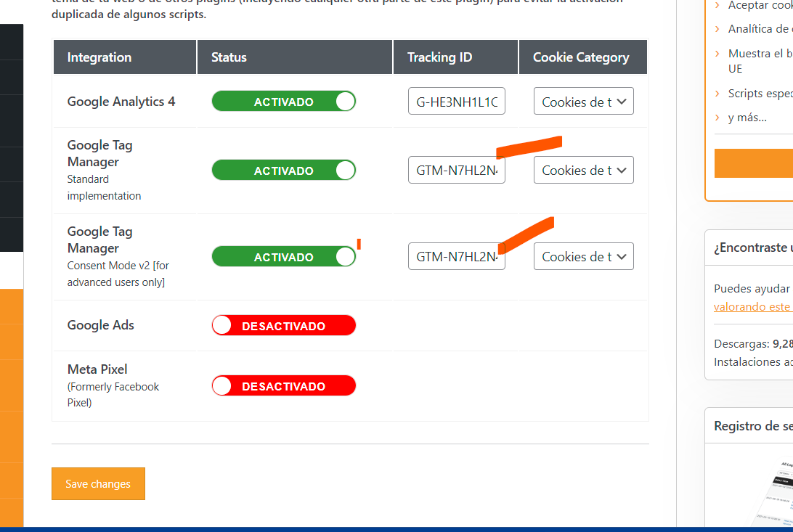Viewport: 793px width, 532px height.
Task: Click the Status column header
Action: click(295, 57)
